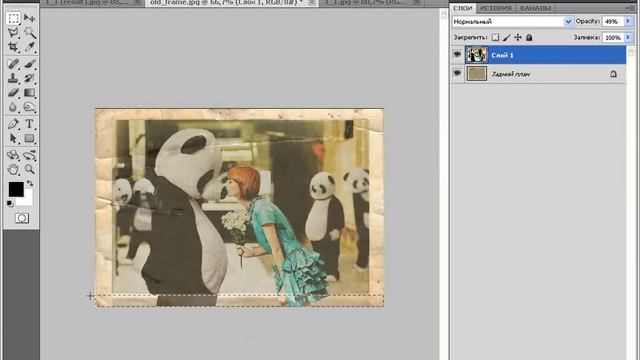Toggle lock image pixels brush icon
Screen dimensions: 640x360
pos(507,38)
